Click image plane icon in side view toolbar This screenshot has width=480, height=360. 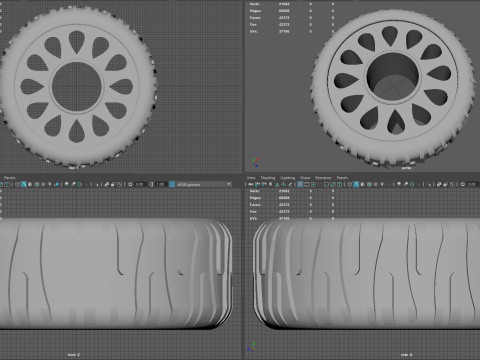[x=277, y=184]
